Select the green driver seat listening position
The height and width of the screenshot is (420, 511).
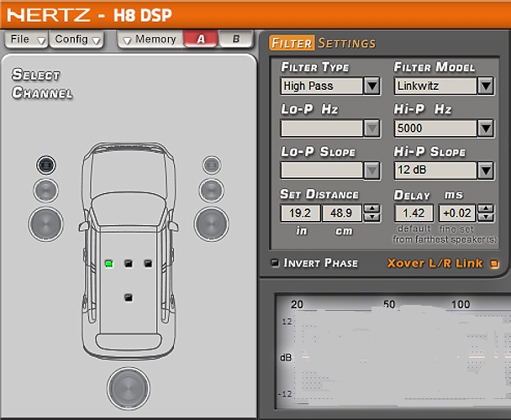108,264
